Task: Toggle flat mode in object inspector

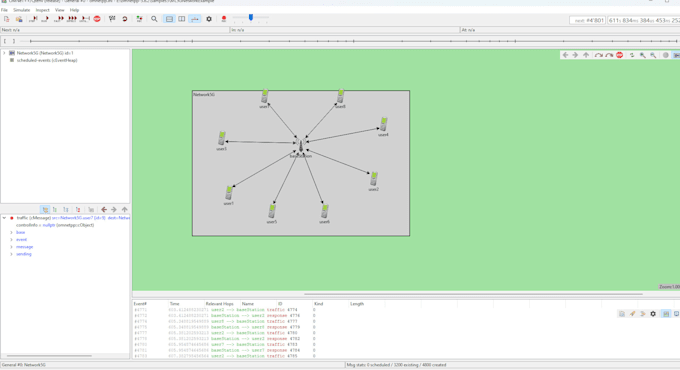Action: [55, 210]
